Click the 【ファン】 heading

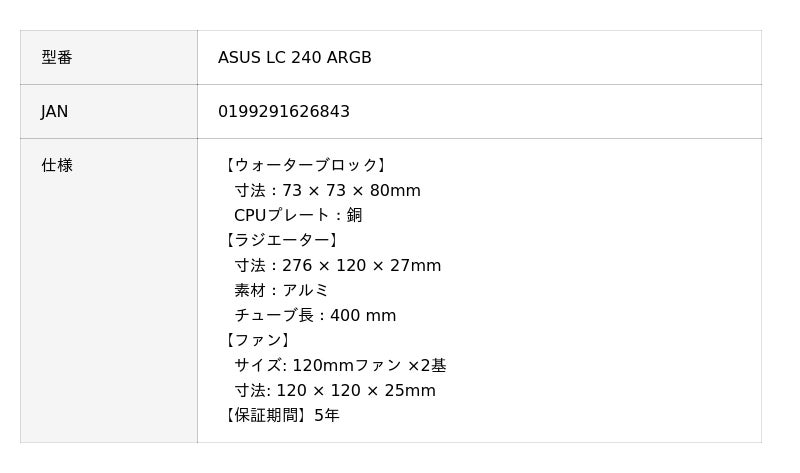[x=256, y=340]
